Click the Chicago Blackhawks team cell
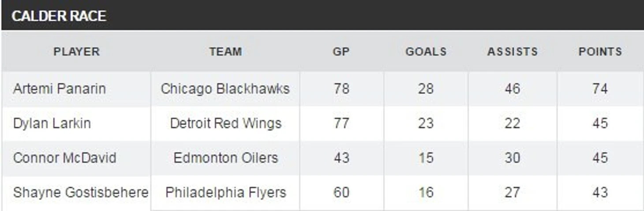 pyautogui.click(x=225, y=89)
